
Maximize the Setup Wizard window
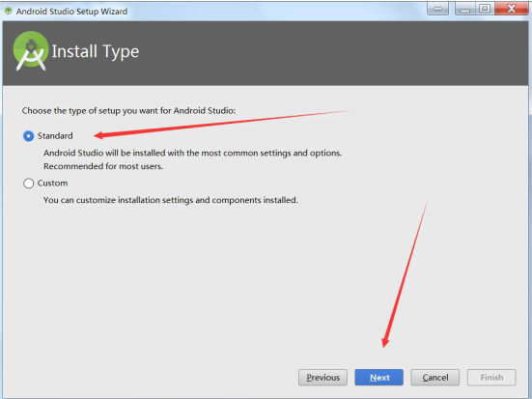485,9
